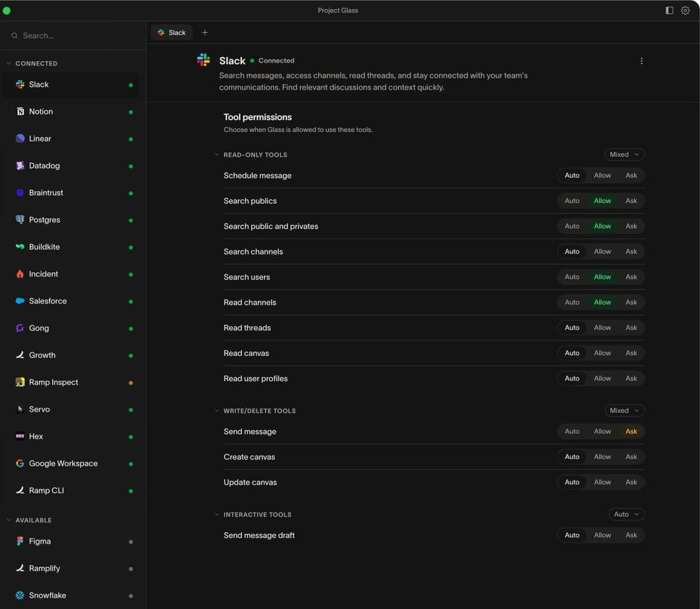Open settings gear icon in title bar
The image size is (700, 609).
(x=685, y=10)
